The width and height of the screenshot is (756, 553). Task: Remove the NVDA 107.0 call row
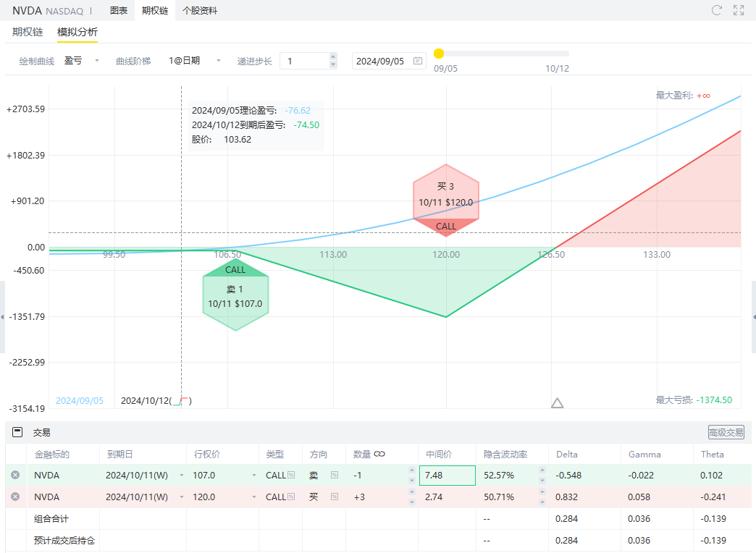click(x=15, y=475)
